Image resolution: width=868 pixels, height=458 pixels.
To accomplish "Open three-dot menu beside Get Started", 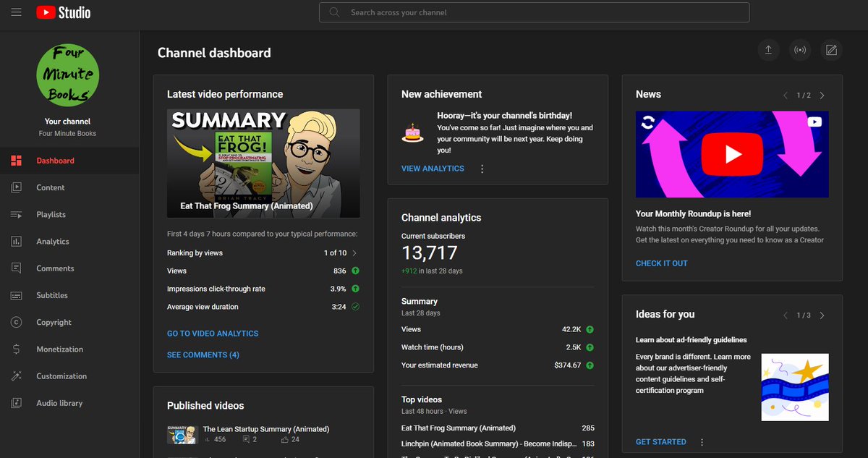I will pyautogui.click(x=702, y=442).
